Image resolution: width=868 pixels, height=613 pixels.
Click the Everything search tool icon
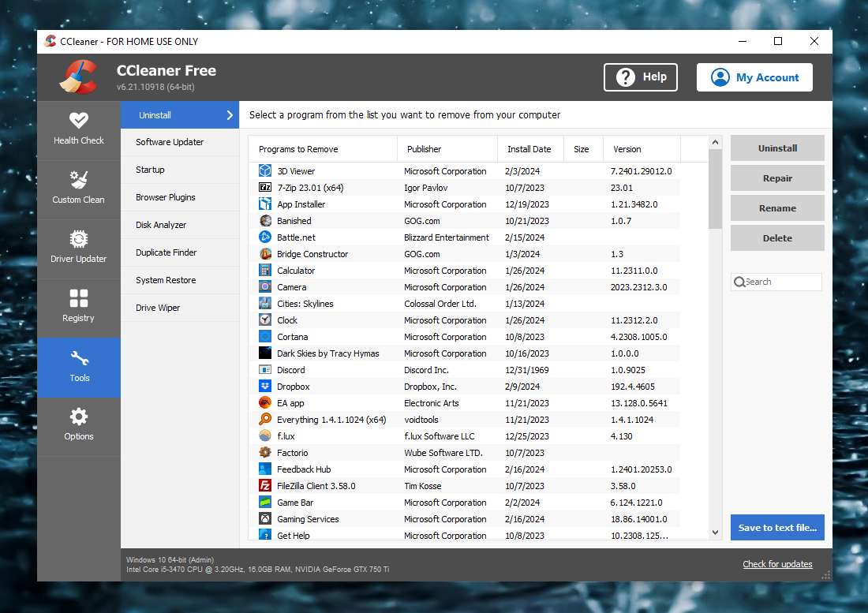pos(265,420)
